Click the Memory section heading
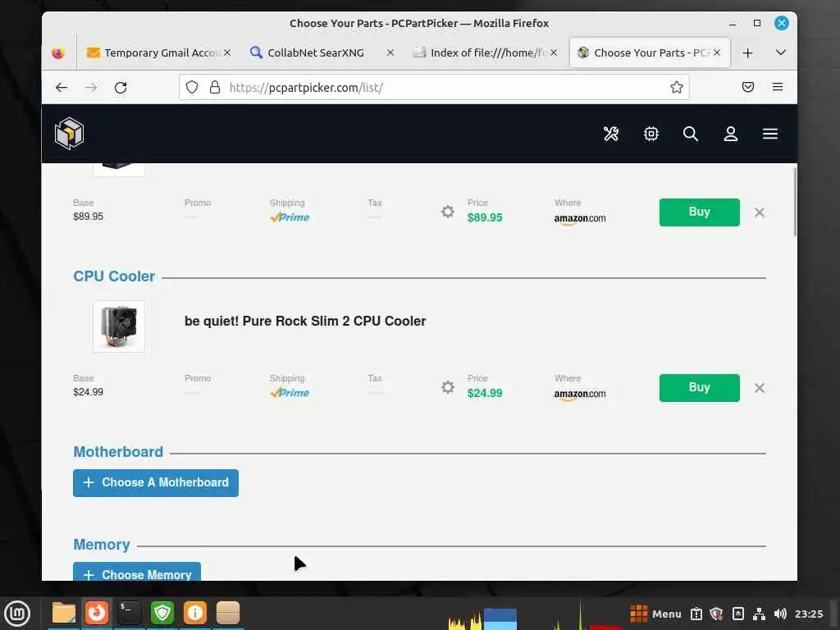Screen dimensions: 840x630 (102, 545)
